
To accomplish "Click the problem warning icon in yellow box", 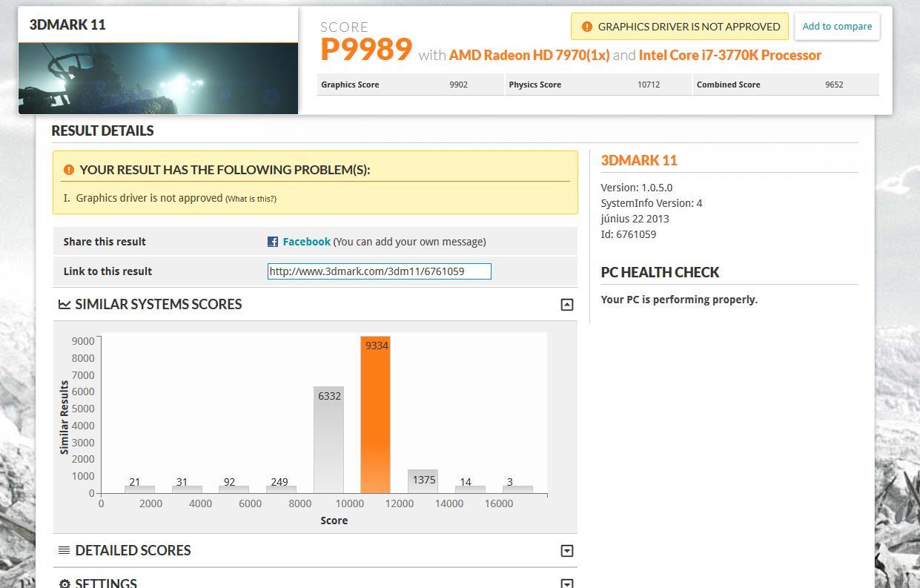I will pos(69,170).
